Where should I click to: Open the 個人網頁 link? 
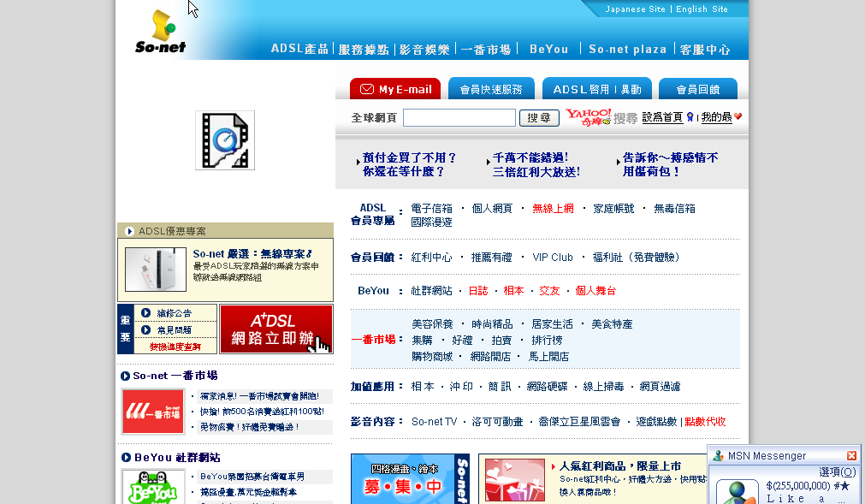pyautogui.click(x=492, y=209)
